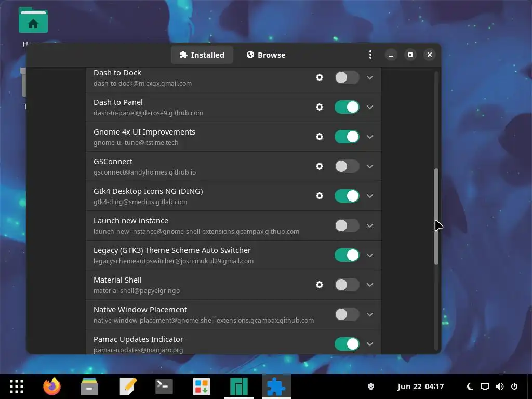
Task: Click the pamac-updates@manjaro.org identifier
Action: [x=138, y=350]
